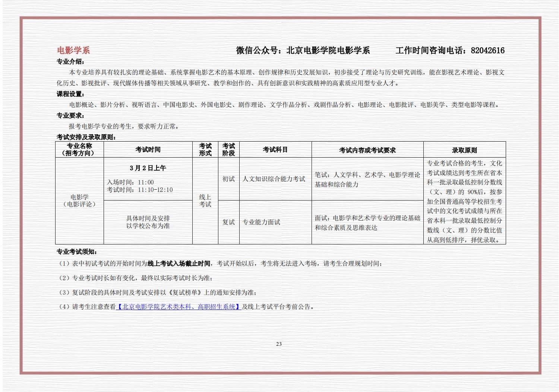
Task: Click the phone number 82042616
Action: coord(487,50)
